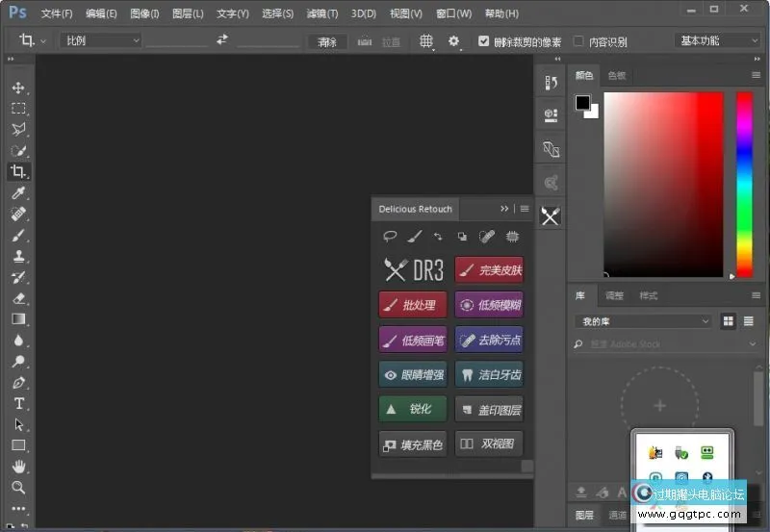Switch to the 色板 tab
This screenshot has height=532, width=770.
(616, 75)
